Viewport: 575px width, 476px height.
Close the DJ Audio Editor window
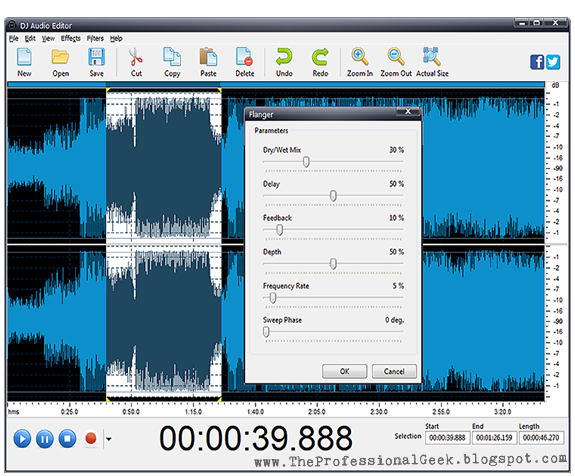[x=556, y=23]
